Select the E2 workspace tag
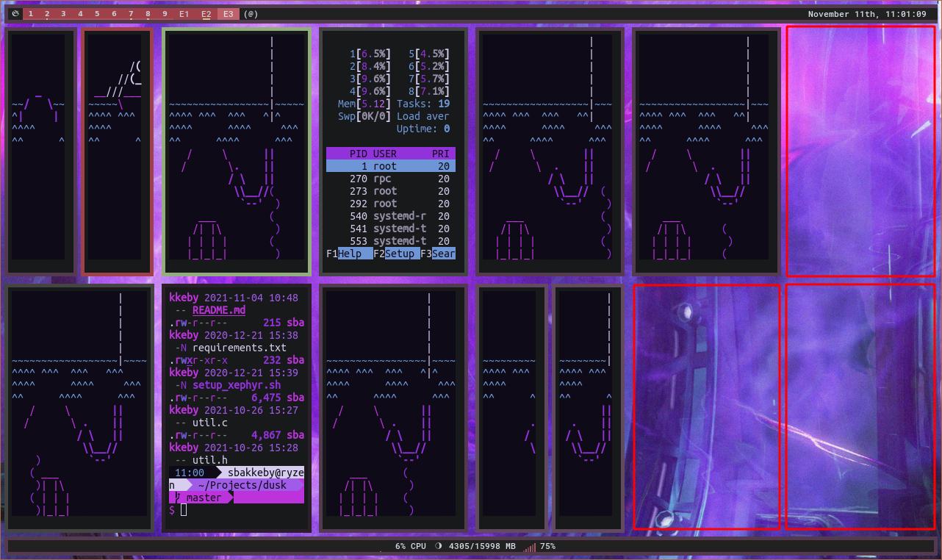Image resolution: width=942 pixels, height=560 pixels. coord(206,14)
